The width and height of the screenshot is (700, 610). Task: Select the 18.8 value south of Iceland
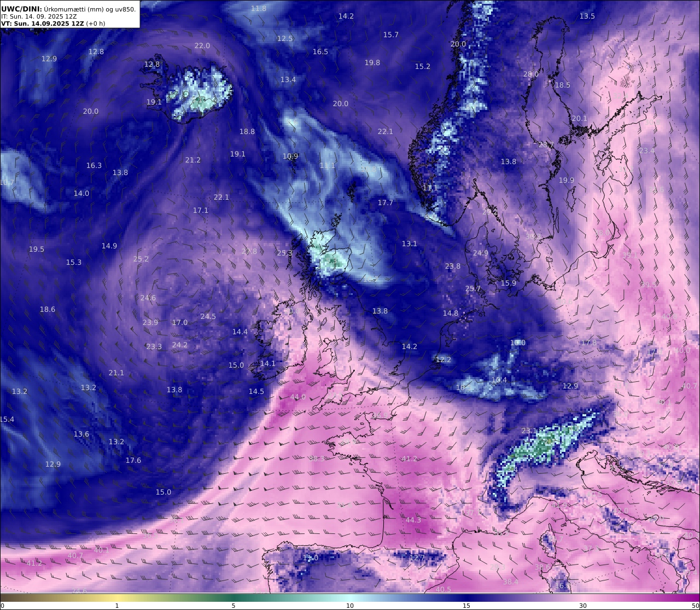247,131
